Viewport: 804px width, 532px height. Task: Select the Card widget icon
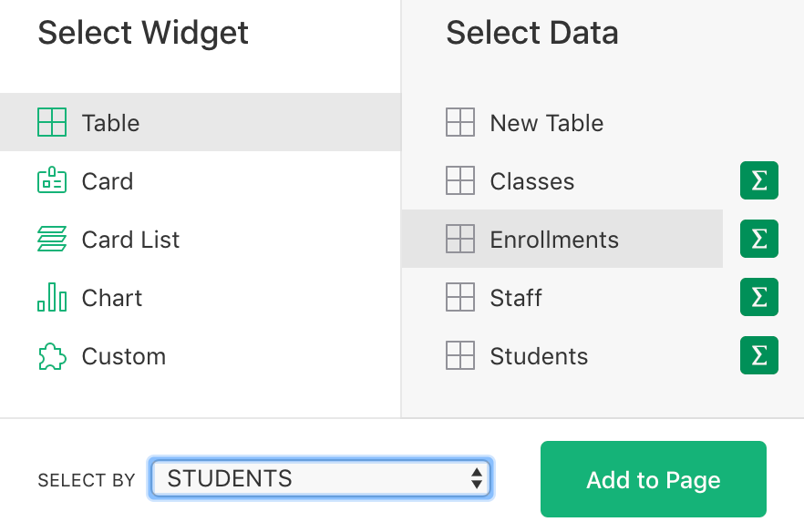pos(50,180)
